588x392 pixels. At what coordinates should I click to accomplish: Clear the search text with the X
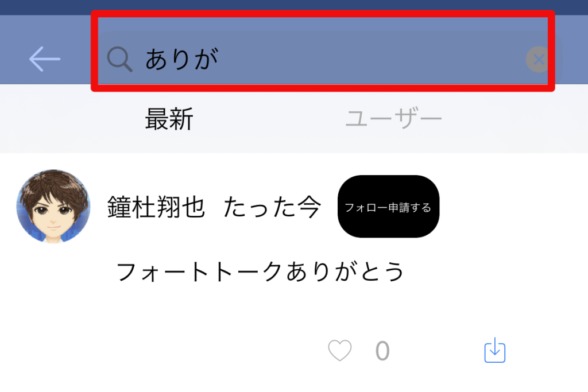tap(539, 59)
